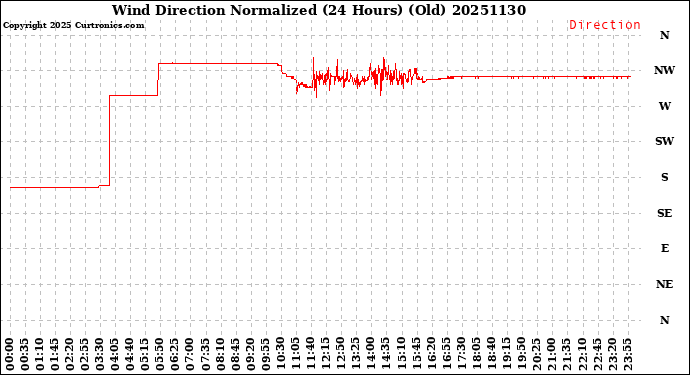Click the '07:35' time label

pyautogui.click(x=205, y=354)
